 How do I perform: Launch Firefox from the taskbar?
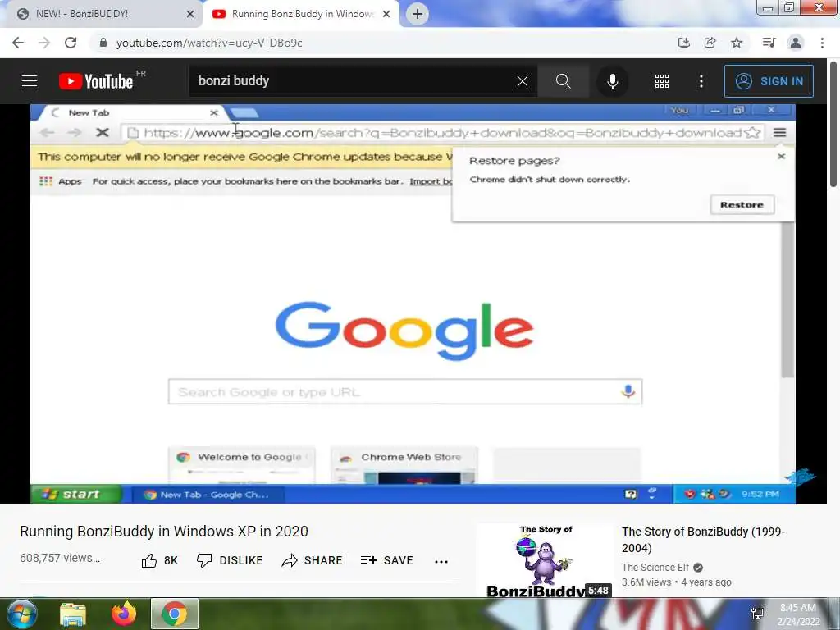point(124,614)
